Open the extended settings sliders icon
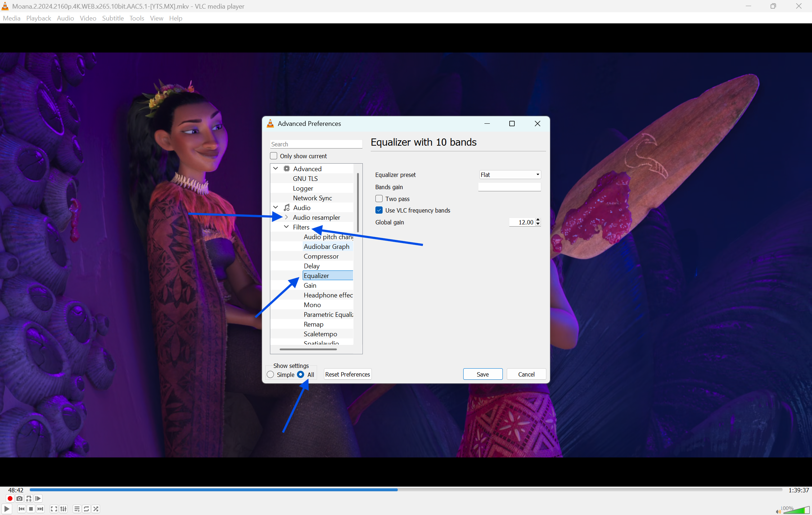The height and width of the screenshot is (515, 812). click(x=63, y=509)
